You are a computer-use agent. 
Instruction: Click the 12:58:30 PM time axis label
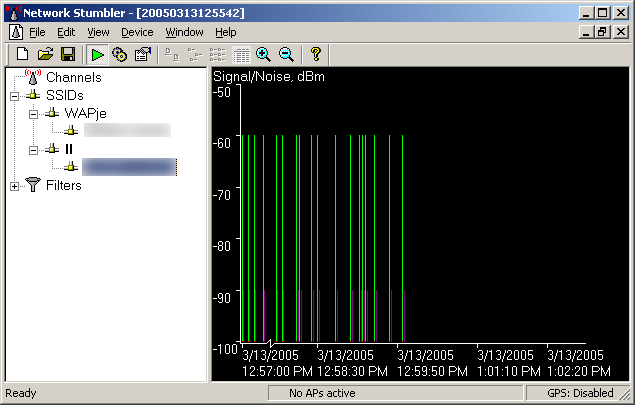click(352, 371)
